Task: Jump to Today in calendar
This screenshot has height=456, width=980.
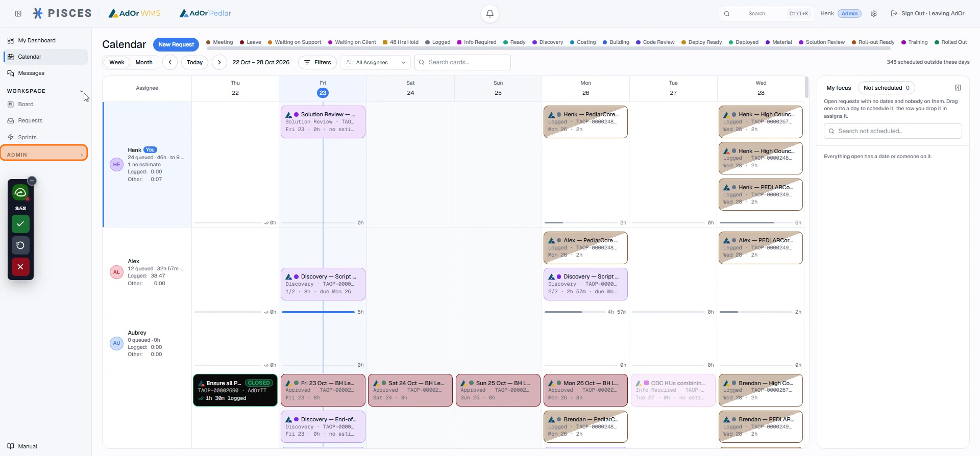Action: point(194,62)
